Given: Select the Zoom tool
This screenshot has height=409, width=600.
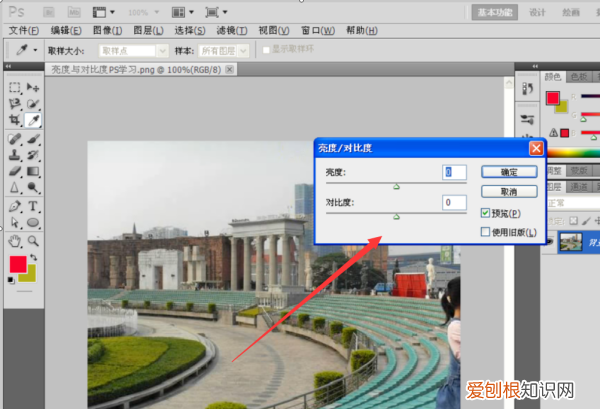Looking at the screenshot, I should pos(33,241).
